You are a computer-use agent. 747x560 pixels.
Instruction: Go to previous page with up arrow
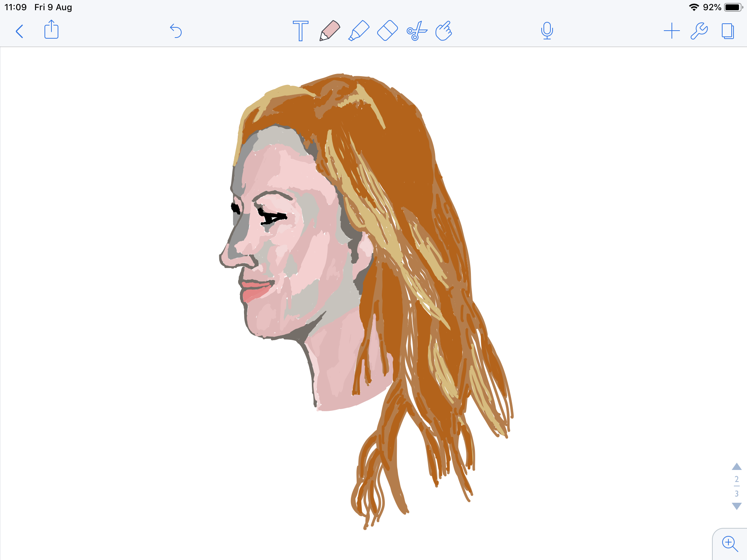coord(736,467)
